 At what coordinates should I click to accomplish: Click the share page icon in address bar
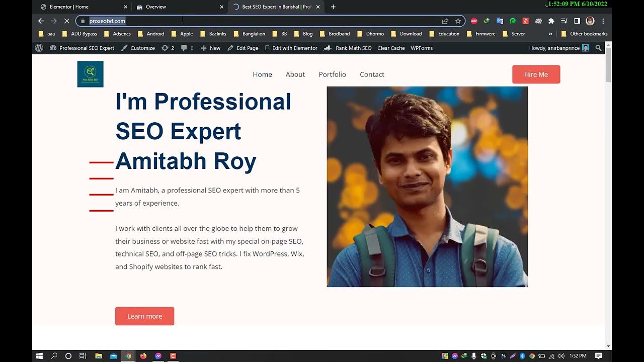coord(445,21)
